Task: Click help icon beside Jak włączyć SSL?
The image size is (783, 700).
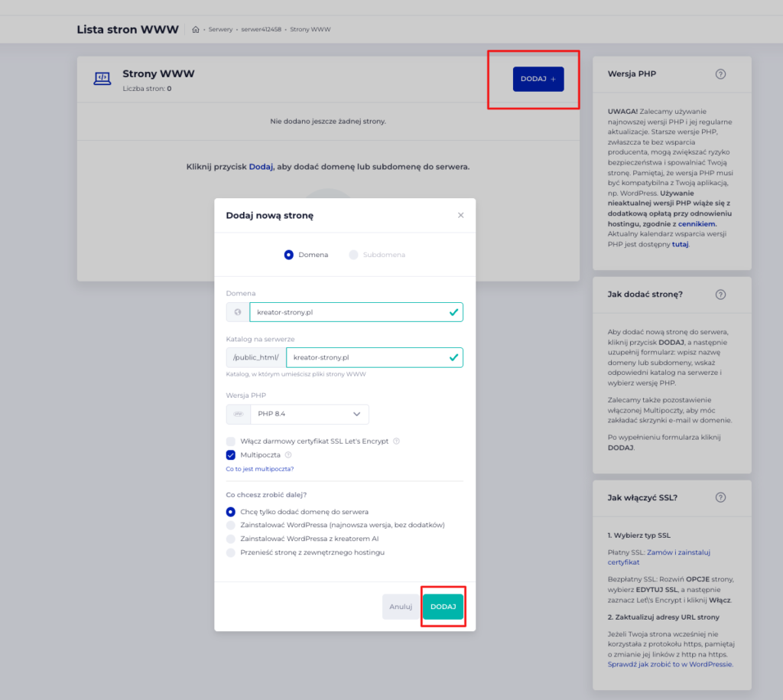Action: click(720, 498)
